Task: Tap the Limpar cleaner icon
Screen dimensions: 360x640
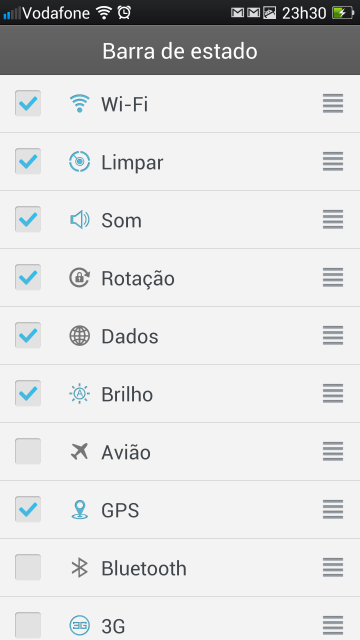Action: point(79,162)
